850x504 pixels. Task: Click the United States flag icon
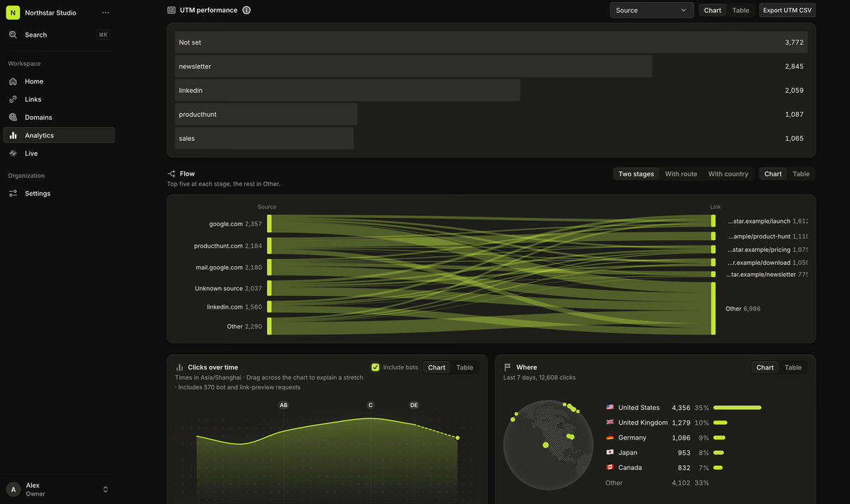coord(610,408)
